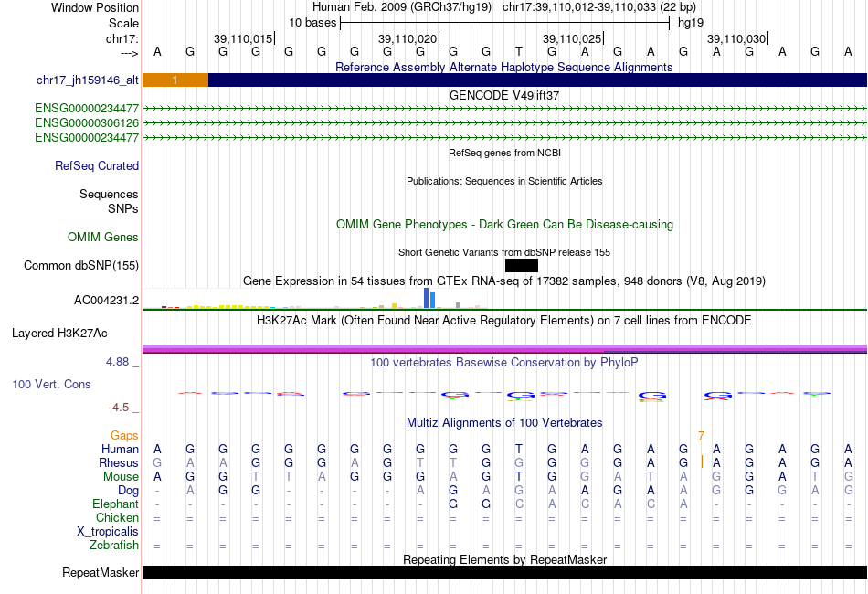Click the 4.88 PhyloP upper scale value

pos(117,362)
